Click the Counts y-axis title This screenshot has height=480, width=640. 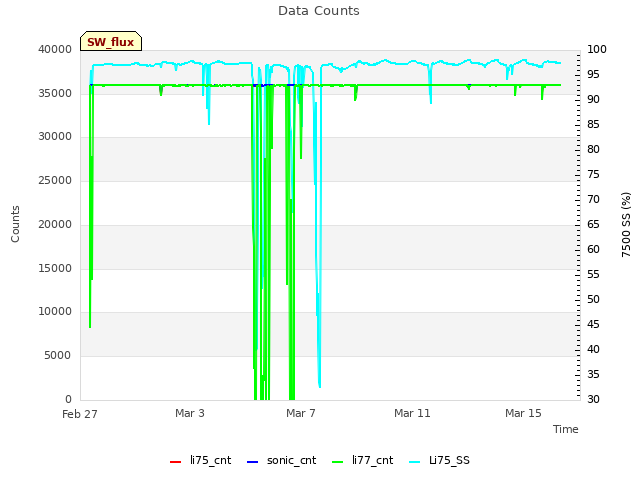coord(15,224)
